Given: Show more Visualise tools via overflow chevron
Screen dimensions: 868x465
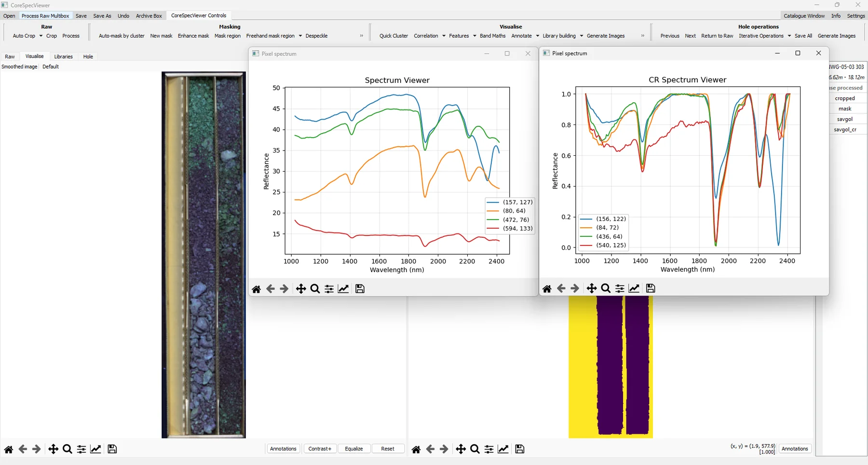Looking at the screenshot, I should point(643,36).
